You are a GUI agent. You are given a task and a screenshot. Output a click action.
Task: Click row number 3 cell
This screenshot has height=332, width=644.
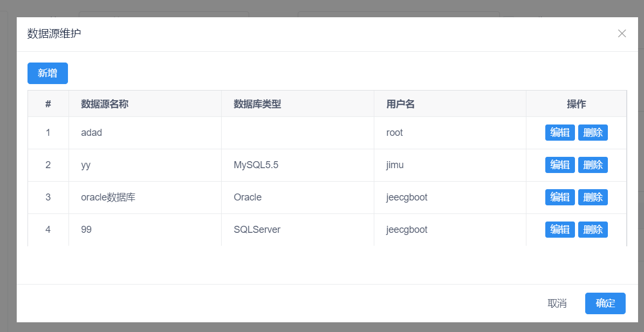[48, 198]
